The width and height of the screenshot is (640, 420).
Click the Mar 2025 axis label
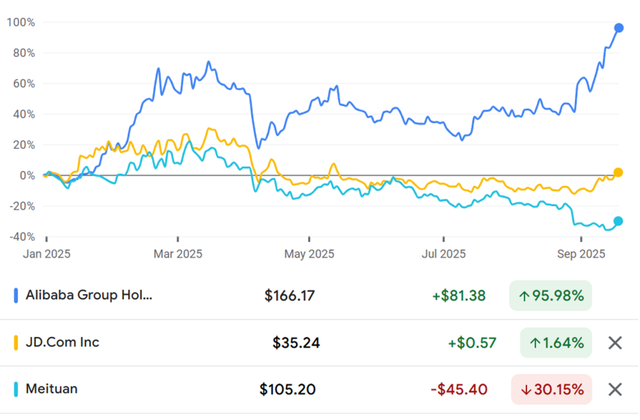pos(177,254)
